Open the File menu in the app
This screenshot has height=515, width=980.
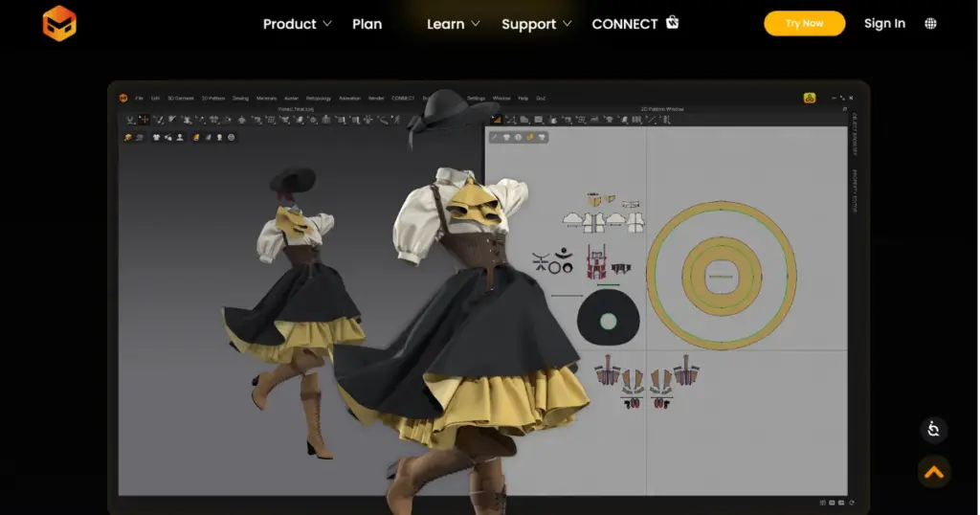(x=139, y=99)
